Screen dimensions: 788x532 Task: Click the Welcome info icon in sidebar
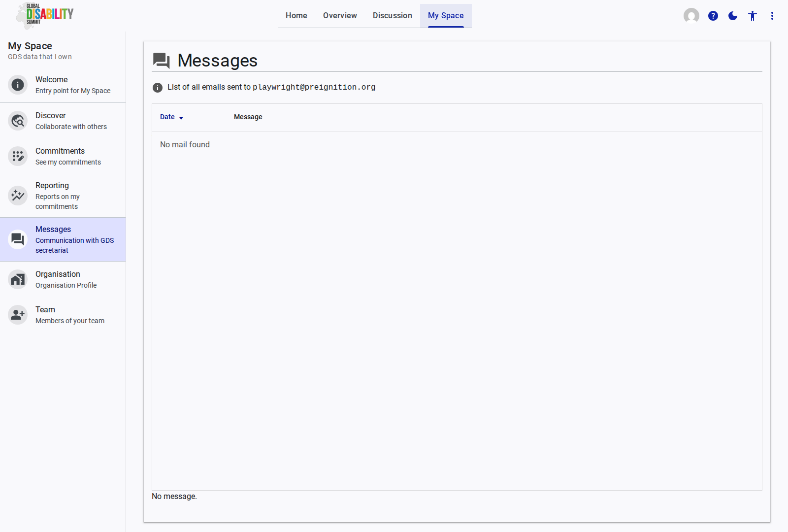[x=18, y=85]
